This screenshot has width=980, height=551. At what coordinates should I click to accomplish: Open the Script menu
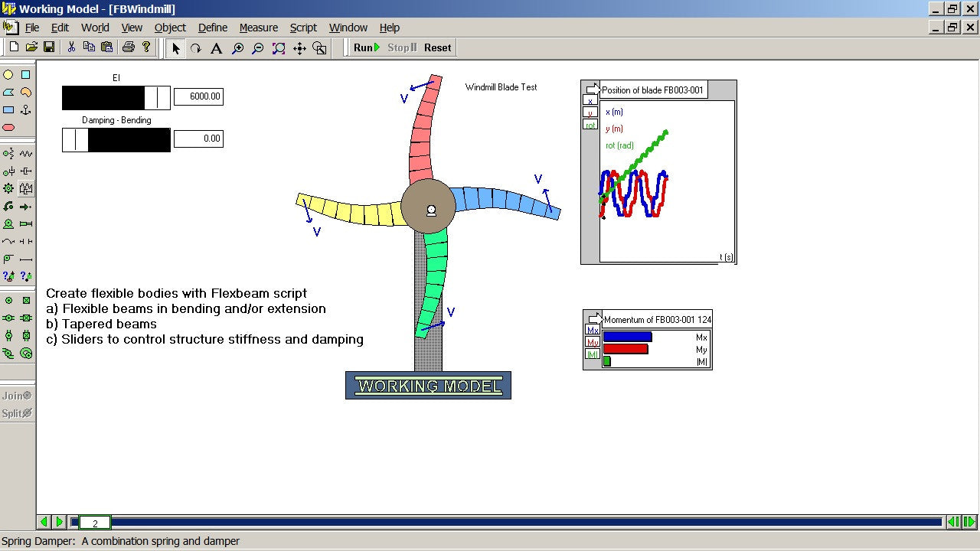point(303,28)
